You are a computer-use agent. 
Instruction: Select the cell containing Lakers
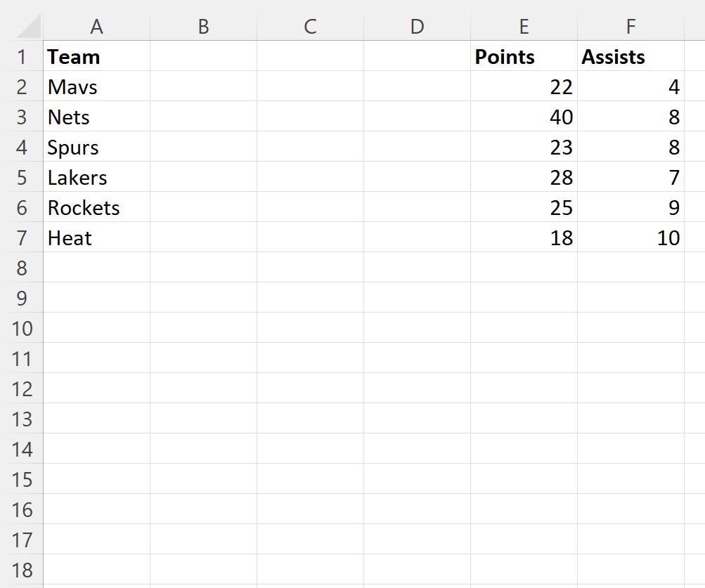click(97, 178)
